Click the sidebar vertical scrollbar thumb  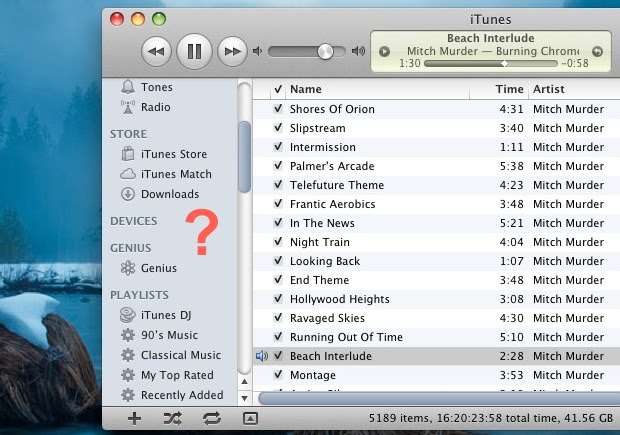245,157
